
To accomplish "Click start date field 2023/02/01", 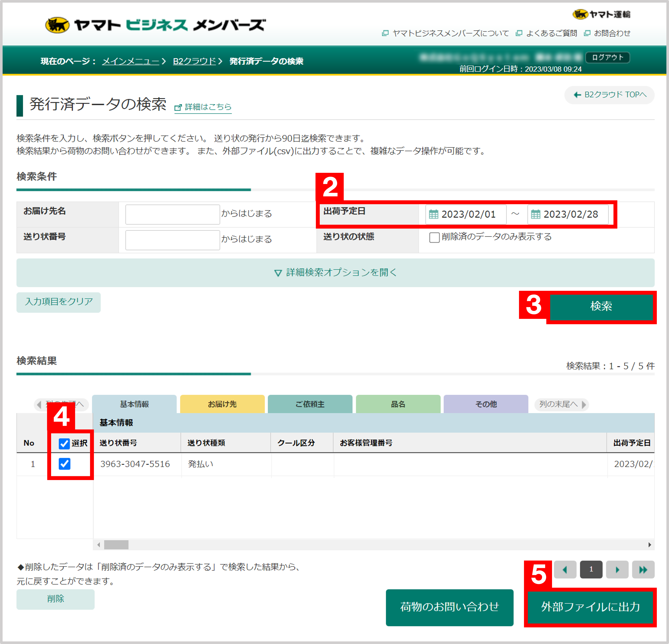I will (x=466, y=214).
